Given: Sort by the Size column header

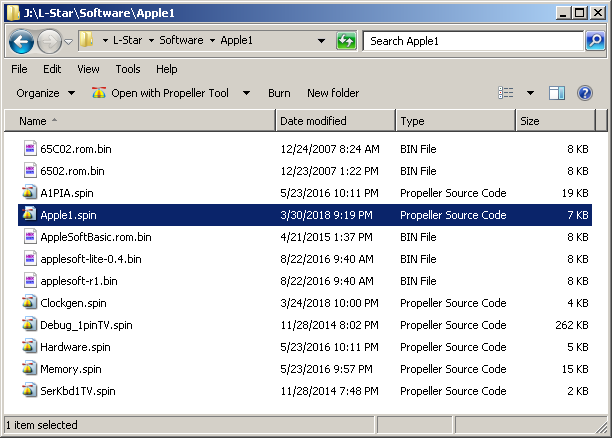Looking at the screenshot, I should (x=556, y=121).
